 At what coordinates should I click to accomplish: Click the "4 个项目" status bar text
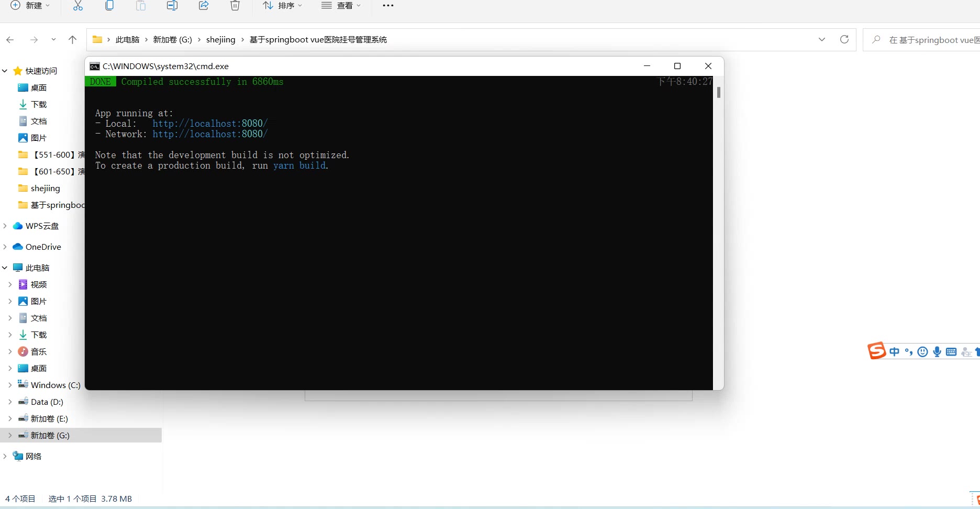click(x=20, y=499)
